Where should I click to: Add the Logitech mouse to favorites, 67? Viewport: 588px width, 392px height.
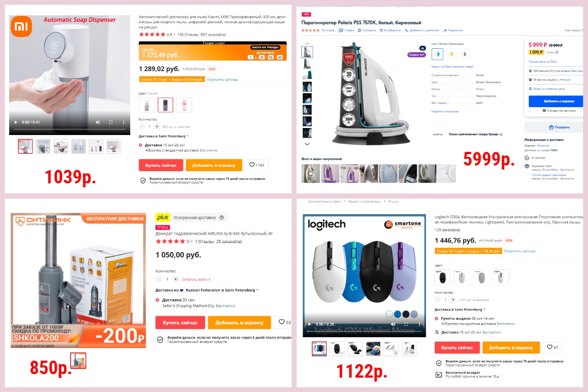(x=552, y=347)
